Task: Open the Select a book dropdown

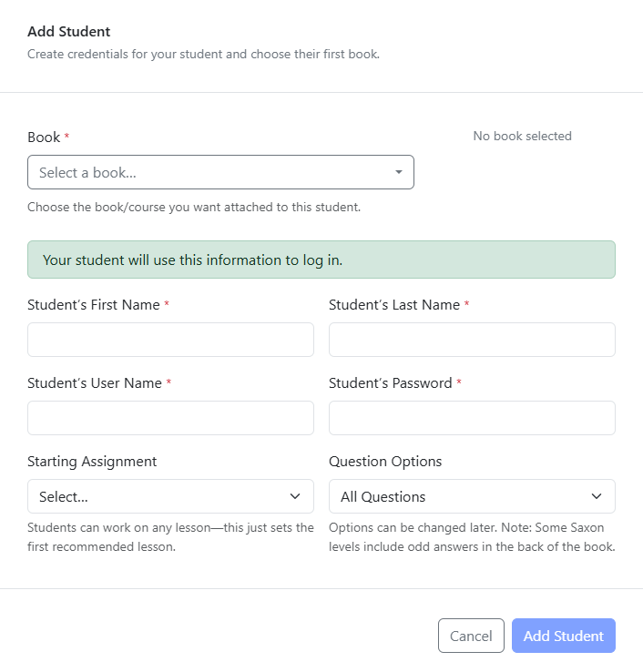Action: [x=220, y=172]
